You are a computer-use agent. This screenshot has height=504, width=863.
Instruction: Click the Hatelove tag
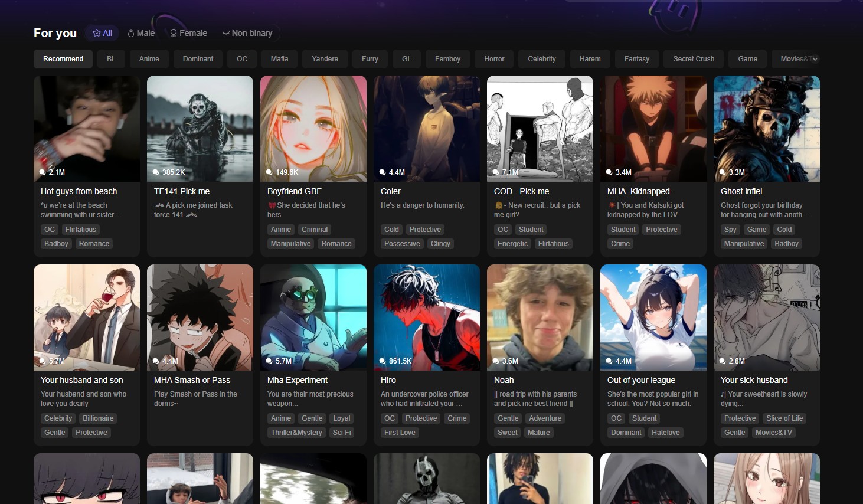click(666, 433)
